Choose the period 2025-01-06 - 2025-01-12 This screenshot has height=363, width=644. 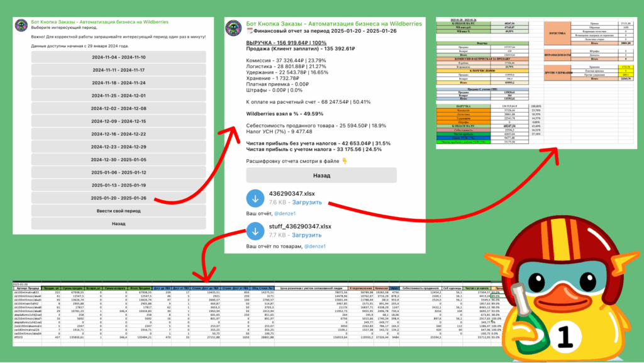pos(119,172)
